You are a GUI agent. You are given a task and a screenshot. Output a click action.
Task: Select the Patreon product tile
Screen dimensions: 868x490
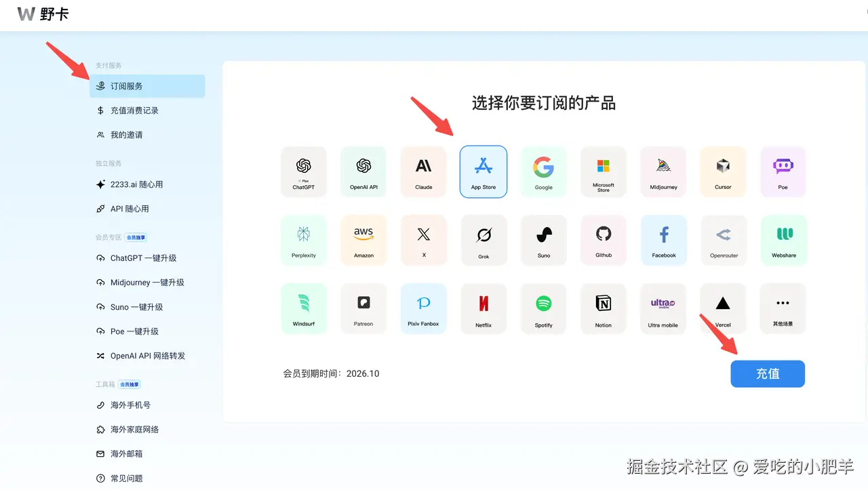click(x=363, y=308)
